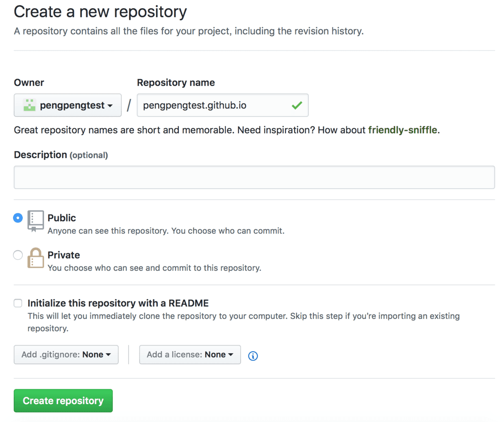
Task: Click the owner dropdown caret arrow
Action: pos(110,106)
